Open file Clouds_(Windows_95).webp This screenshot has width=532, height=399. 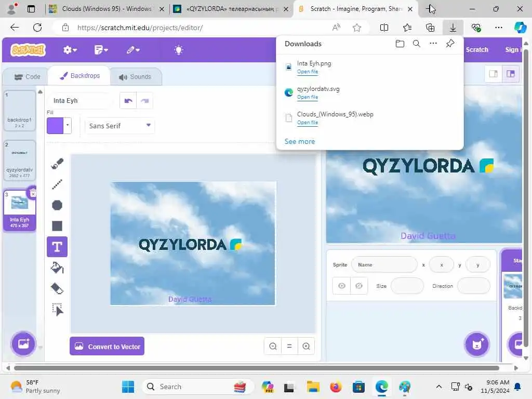(308, 123)
